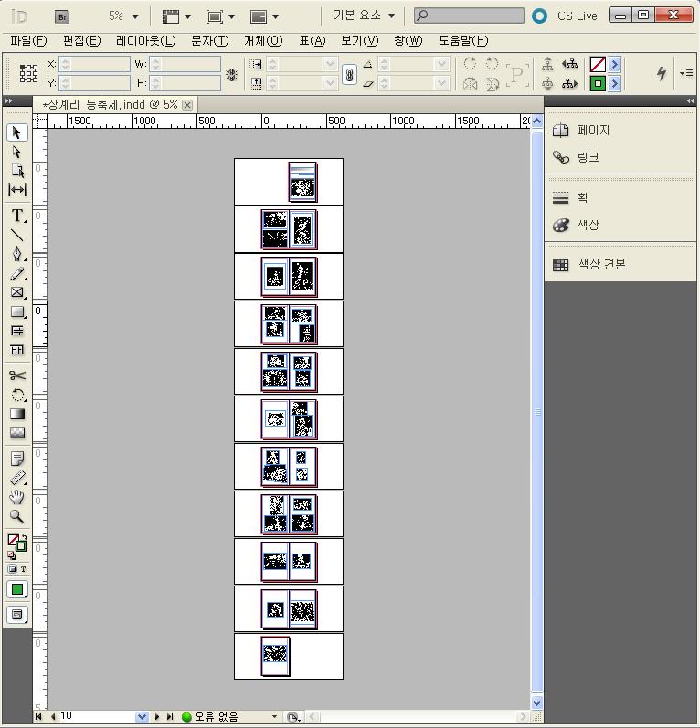The width and height of the screenshot is (700, 728).
Task: Open the 페이지 panel
Action: click(x=593, y=131)
